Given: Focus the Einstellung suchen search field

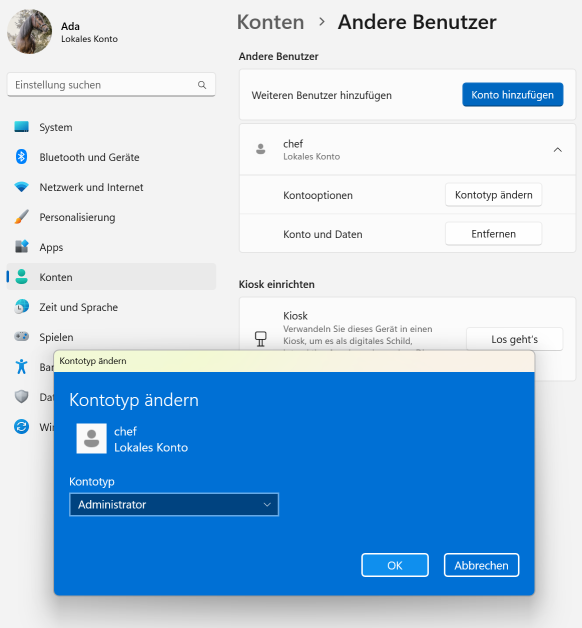Looking at the screenshot, I should [111, 85].
